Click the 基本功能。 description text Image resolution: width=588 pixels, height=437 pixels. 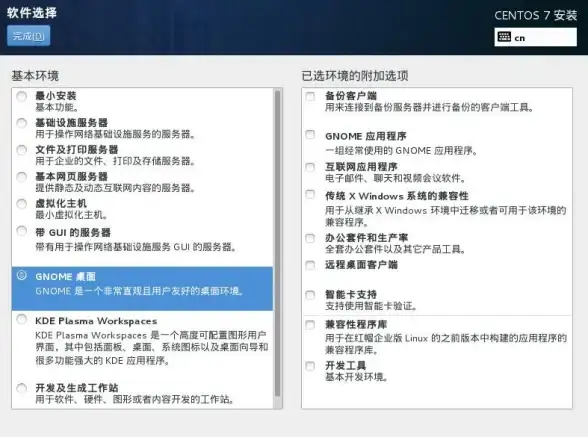point(57,107)
